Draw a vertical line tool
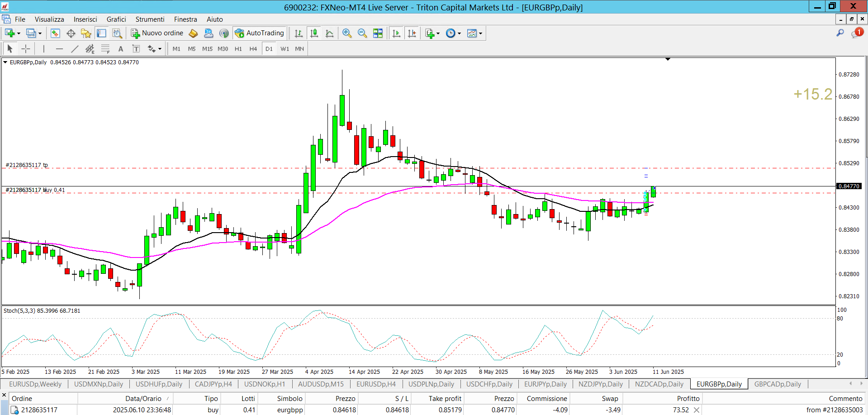 [44, 49]
